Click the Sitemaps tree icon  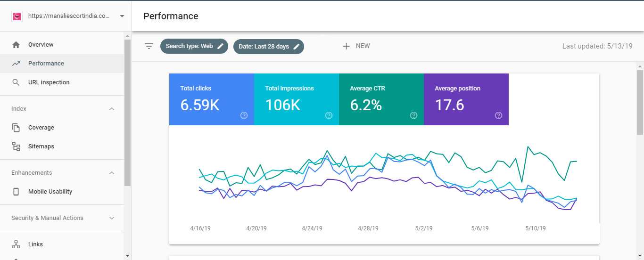pos(16,146)
